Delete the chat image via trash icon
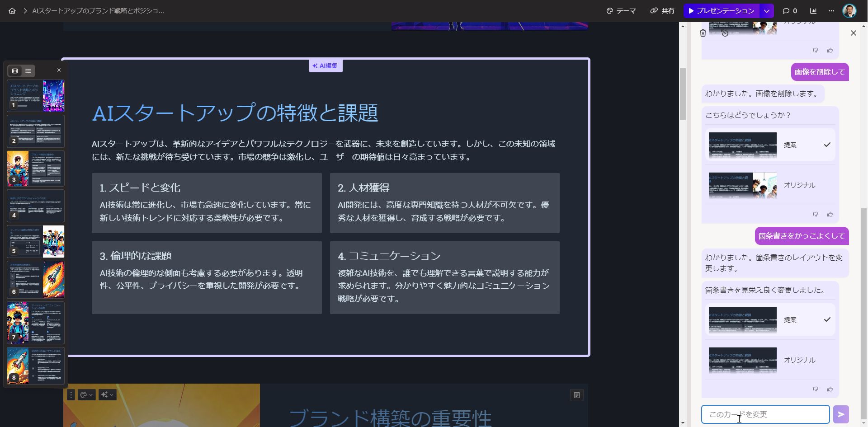 click(x=703, y=33)
